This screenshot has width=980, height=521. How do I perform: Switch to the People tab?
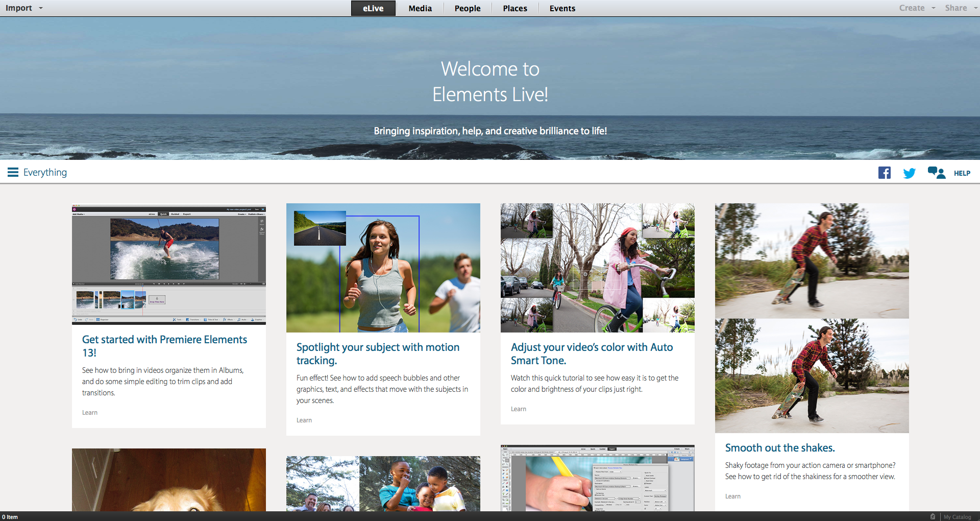coord(468,8)
